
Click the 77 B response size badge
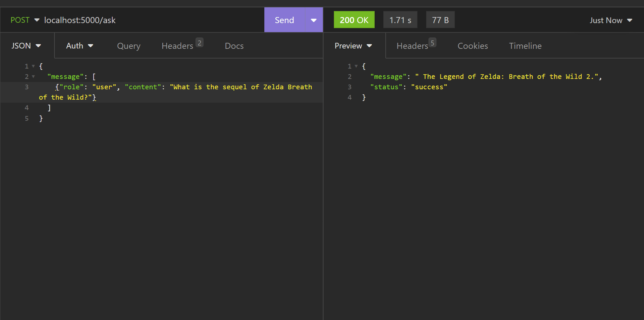coord(440,20)
